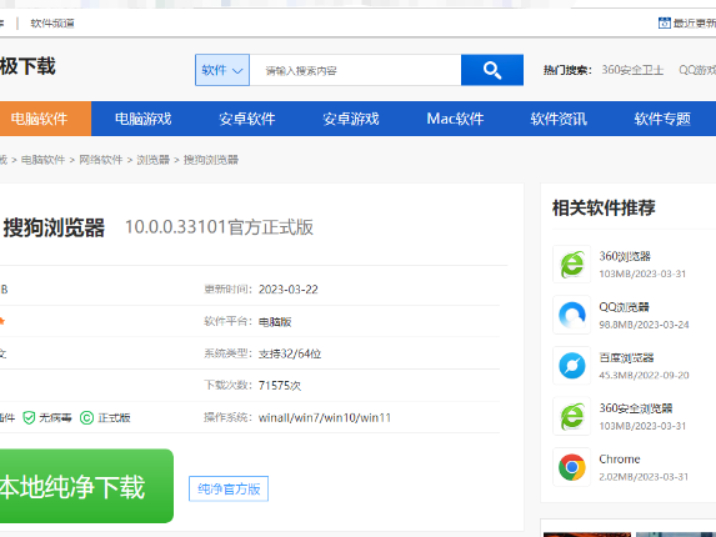Focus the 请输入搜索内容 search field
The image size is (716, 537).
click(x=355, y=70)
